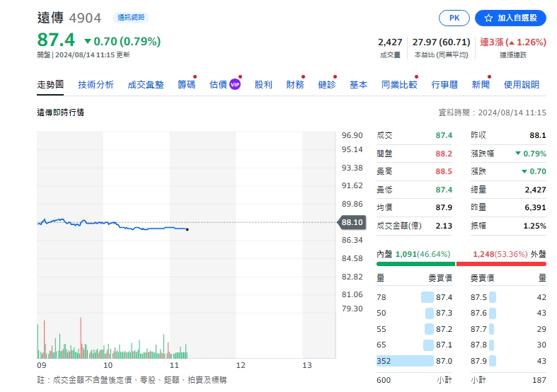Click the PK compare button
The width and height of the screenshot is (557, 392).
tap(454, 18)
